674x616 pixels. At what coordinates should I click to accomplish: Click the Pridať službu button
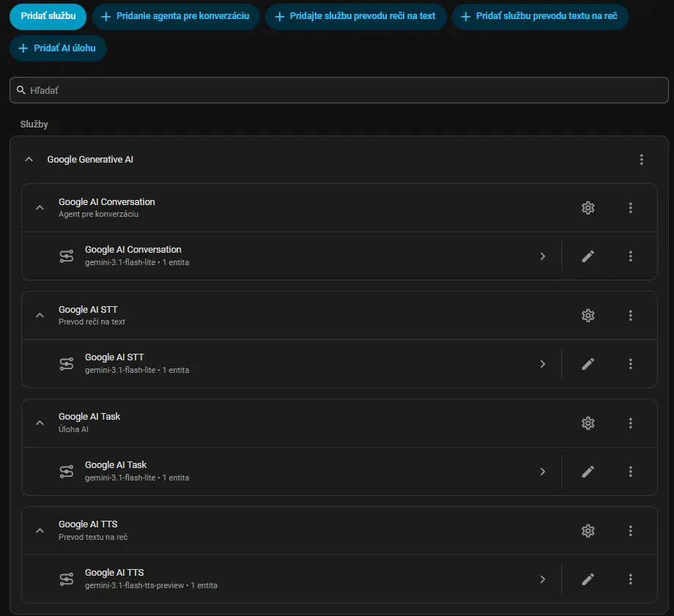tap(48, 16)
